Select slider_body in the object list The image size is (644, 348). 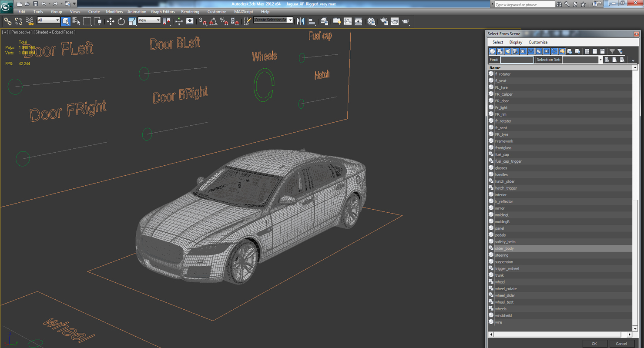pyautogui.click(x=560, y=248)
